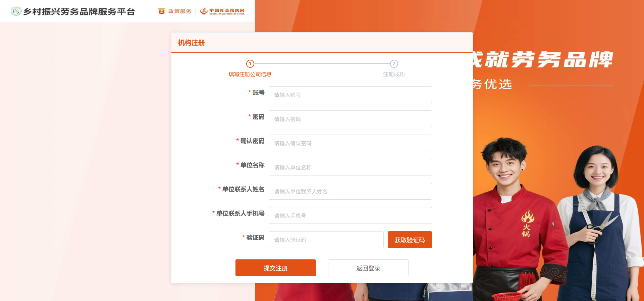644x301 pixels.
Task: Click the 确认密码 field label
Action: coord(252,141)
